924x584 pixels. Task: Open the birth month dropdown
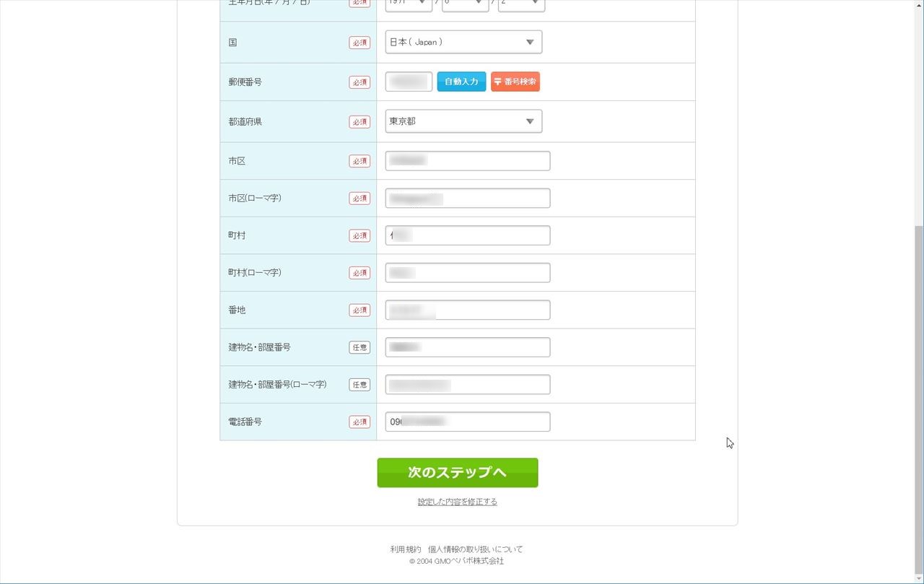click(465, 4)
